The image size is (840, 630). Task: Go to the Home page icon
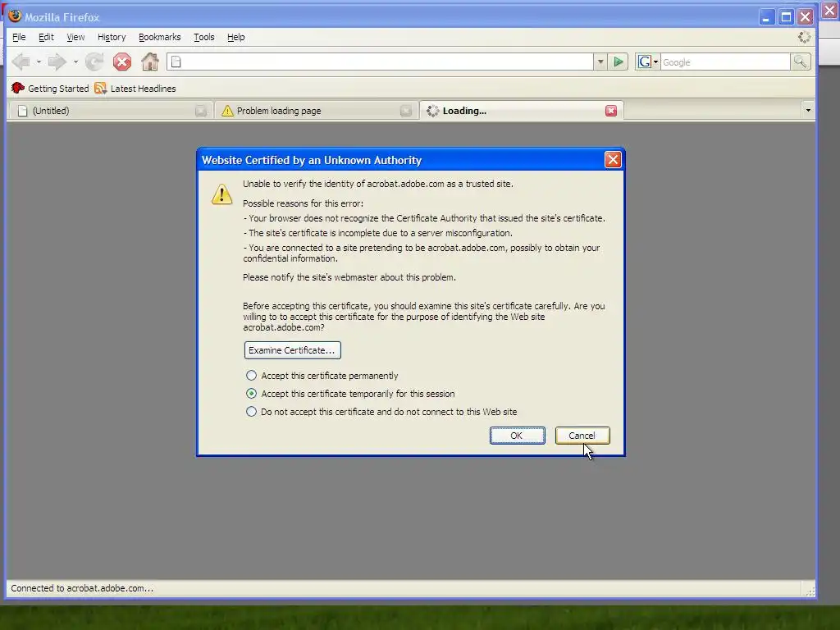tap(150, 62)
